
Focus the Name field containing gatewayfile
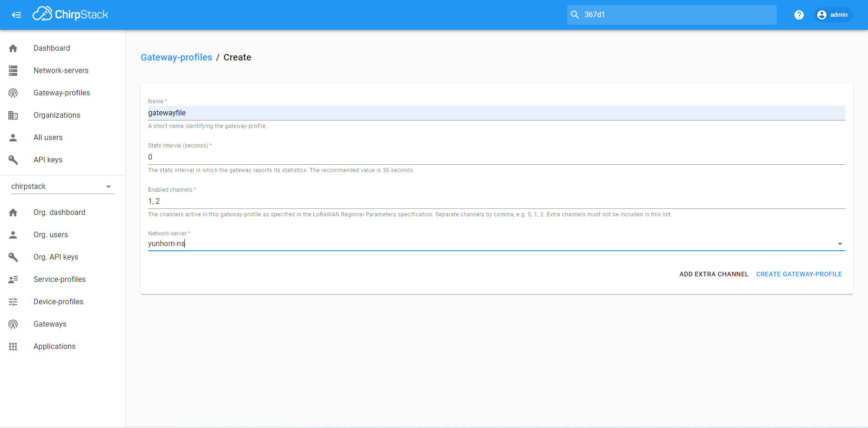pyautogui.click(x=496, y=113)
